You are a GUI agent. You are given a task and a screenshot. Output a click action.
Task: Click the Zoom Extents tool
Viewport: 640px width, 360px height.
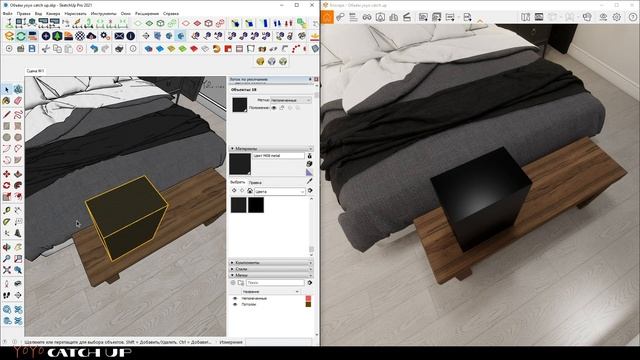[x=7, y=270]
